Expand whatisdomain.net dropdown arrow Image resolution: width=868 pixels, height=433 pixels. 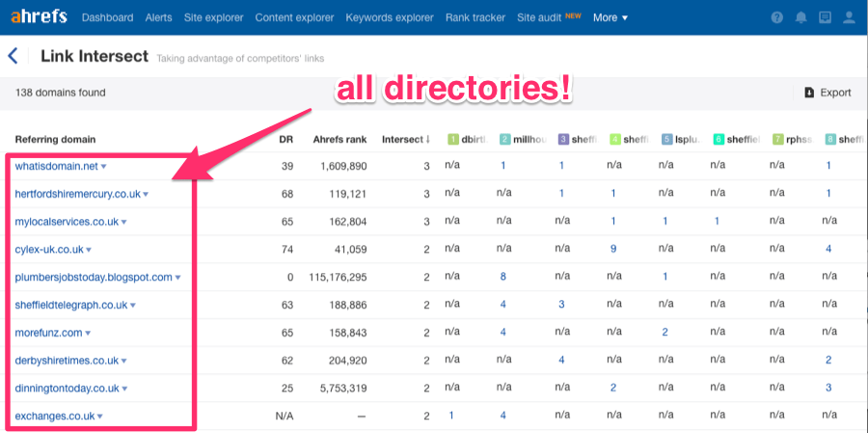point(104,167)
